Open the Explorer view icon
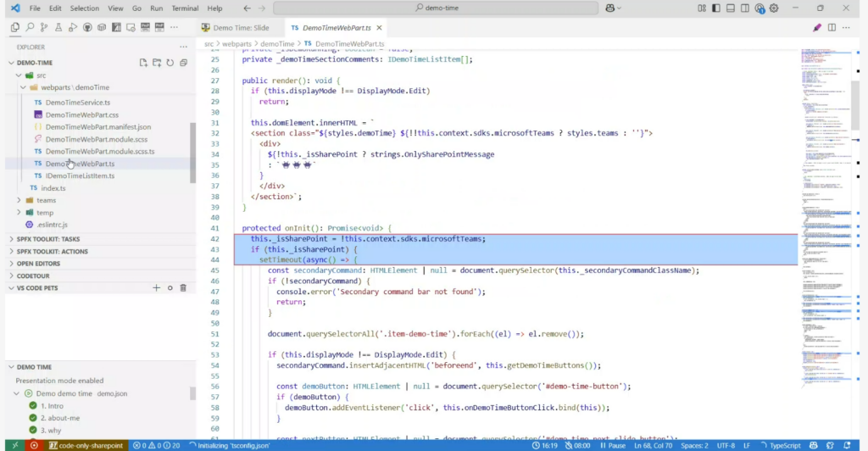 [x=15, y=27]
